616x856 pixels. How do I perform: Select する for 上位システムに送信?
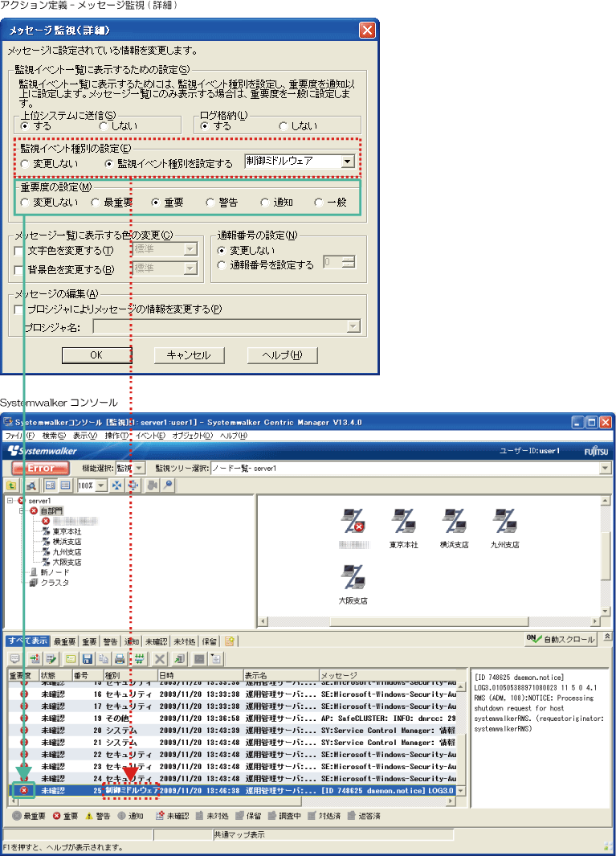25,126
